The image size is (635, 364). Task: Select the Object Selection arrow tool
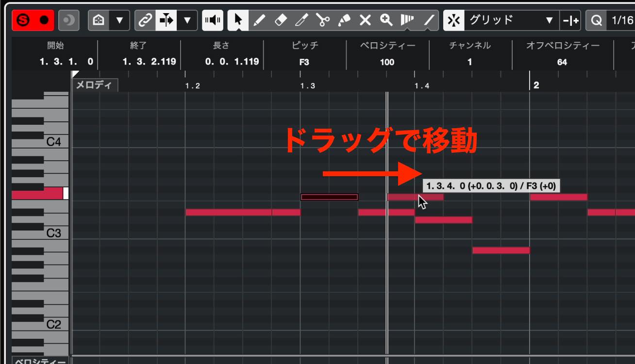point(238,20)
